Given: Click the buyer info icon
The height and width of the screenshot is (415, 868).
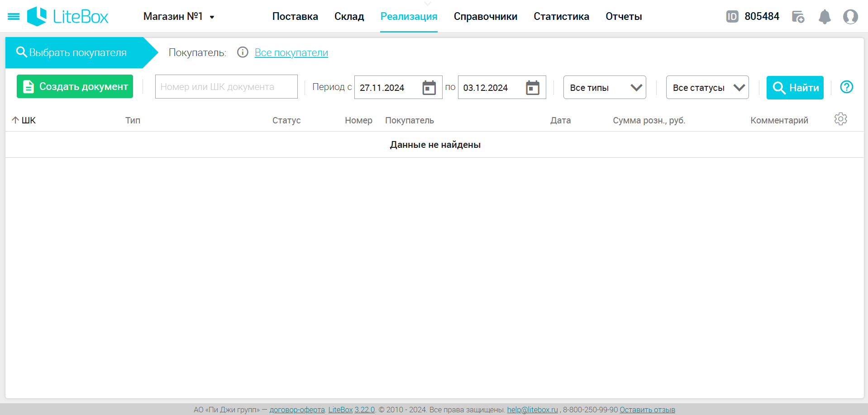Looking at the screenshot, I should coord(243,52).
